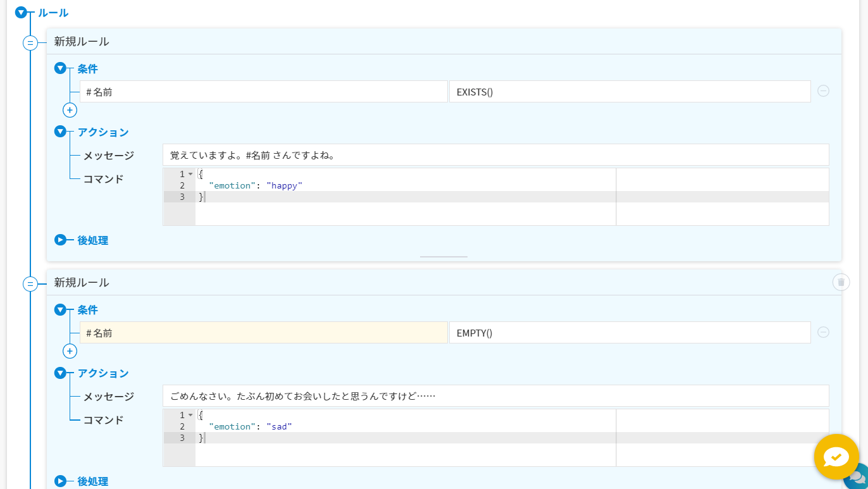Delete second rule using trash icon

click(841, 282)
